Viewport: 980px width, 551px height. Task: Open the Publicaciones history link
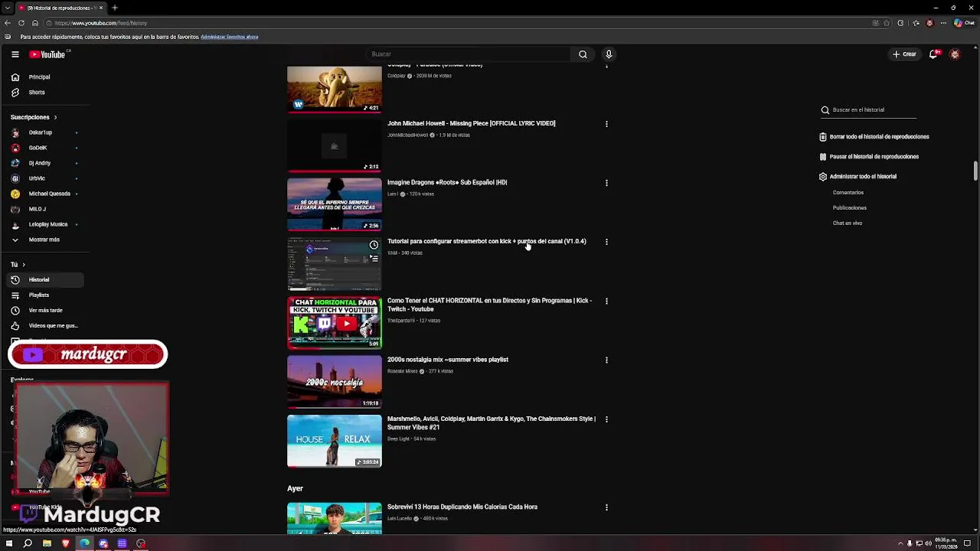click(850, 208)
